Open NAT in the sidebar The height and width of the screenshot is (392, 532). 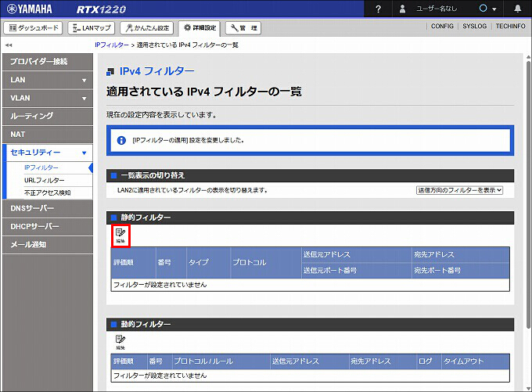coord(48,135)
